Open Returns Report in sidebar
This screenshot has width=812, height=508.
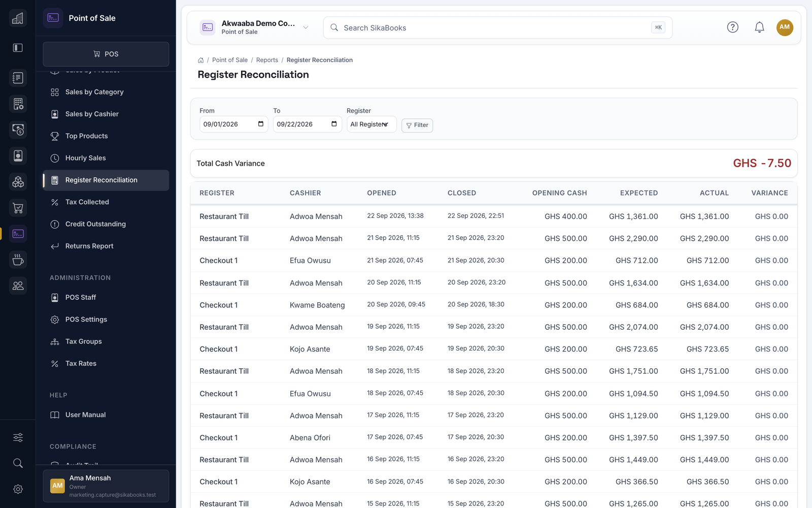(106, 246)
